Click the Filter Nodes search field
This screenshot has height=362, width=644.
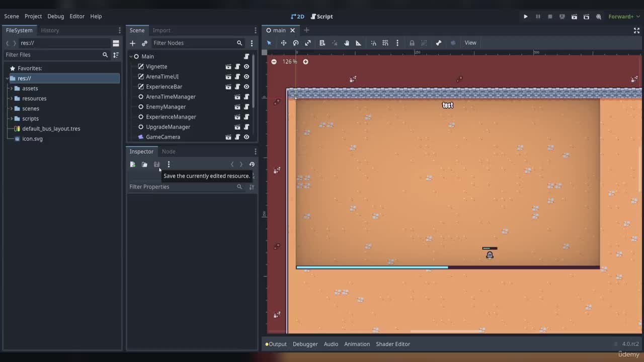pos(197,43)
